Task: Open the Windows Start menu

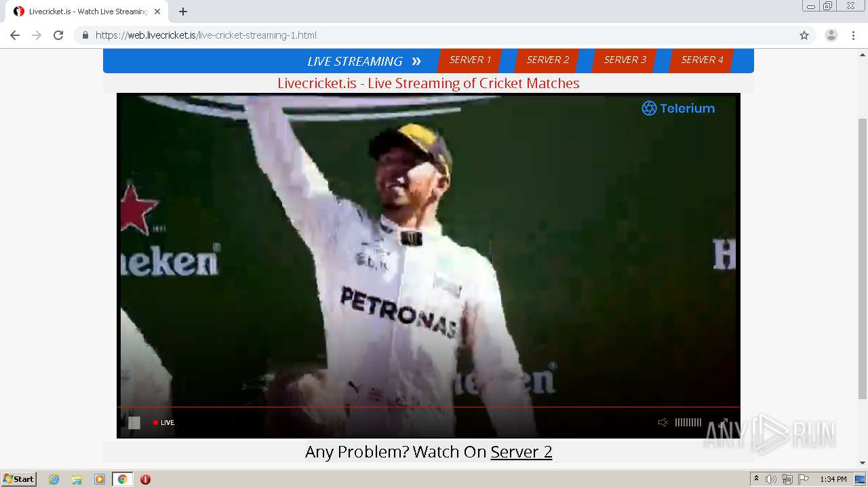Action: [x=19, y=479]
